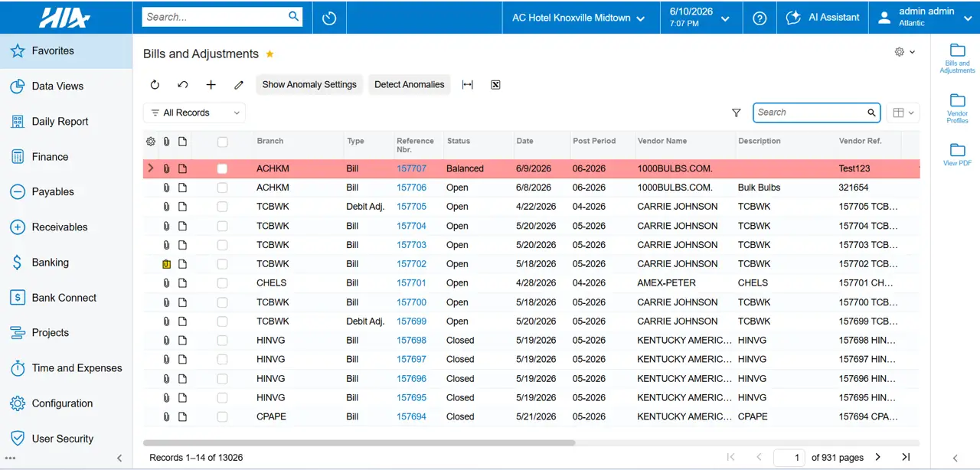The image size is (980, 470).
Task: Open Finance workspace in the sidebar
Action: pyautogui.click(x=66, y=157)
